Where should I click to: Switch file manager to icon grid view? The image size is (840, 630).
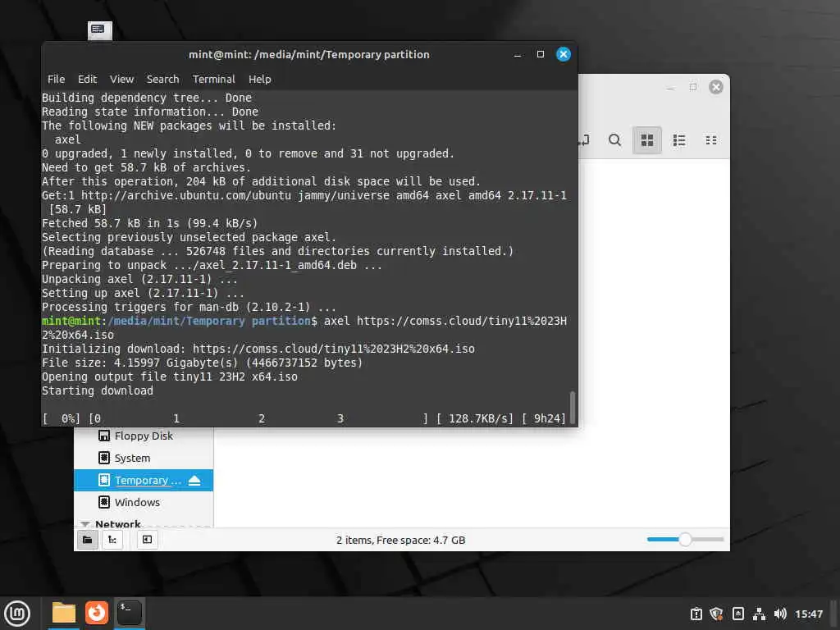click(x=647, y=140)
